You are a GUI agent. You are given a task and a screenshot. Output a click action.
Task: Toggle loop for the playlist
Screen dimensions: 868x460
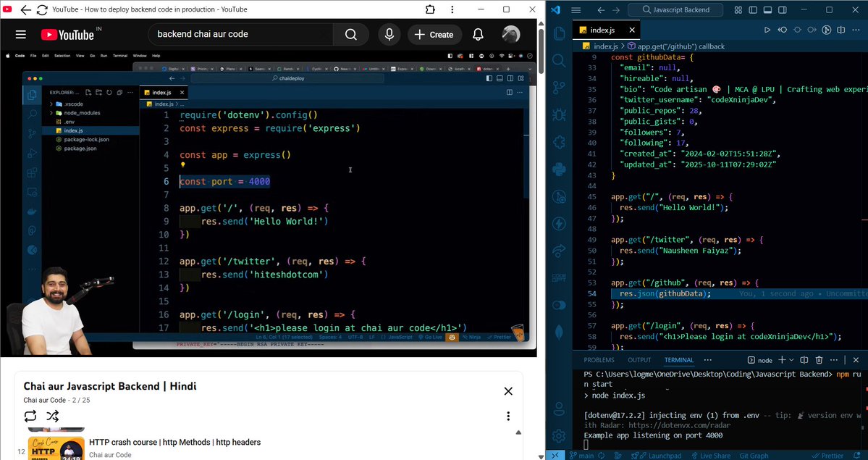pos(30,416)
